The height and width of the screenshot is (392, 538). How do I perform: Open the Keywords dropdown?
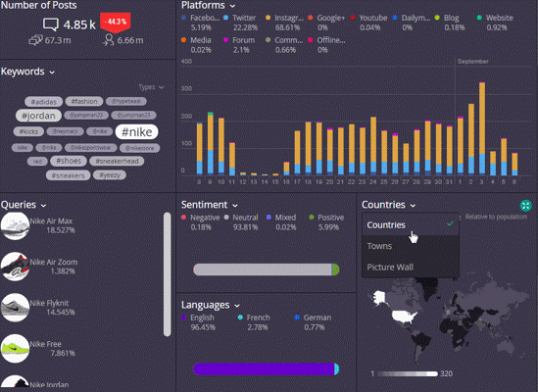(27, 72)
